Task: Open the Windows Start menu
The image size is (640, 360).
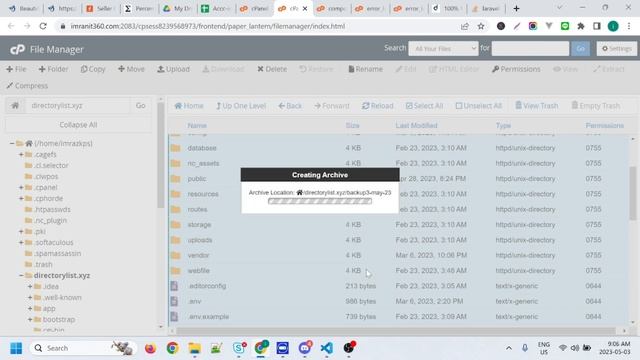Action: pyautogui.click(x=16, y=348)
